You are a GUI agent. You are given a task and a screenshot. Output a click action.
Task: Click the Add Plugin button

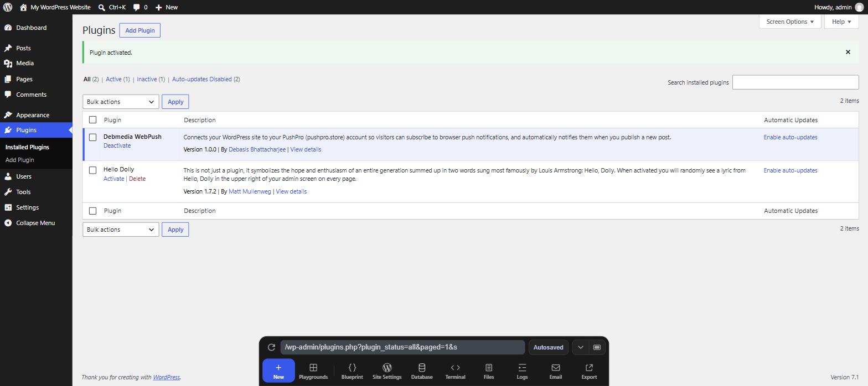tap(140, 30)
